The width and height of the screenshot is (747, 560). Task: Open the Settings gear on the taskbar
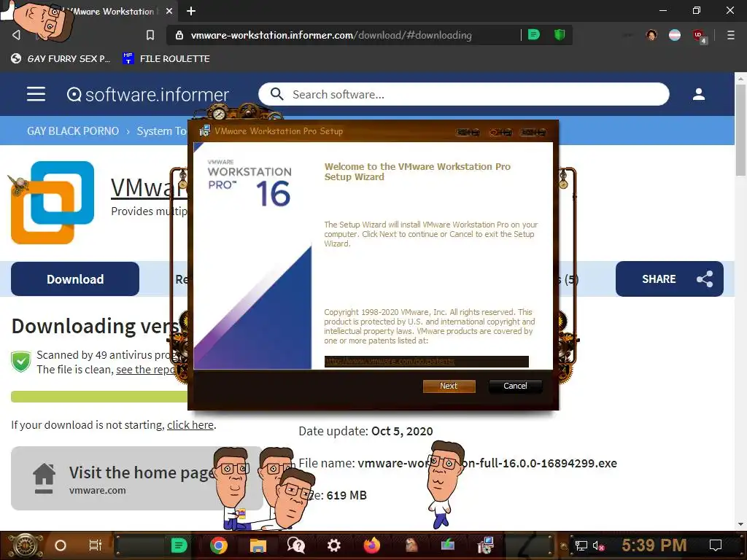coord(334,545)
